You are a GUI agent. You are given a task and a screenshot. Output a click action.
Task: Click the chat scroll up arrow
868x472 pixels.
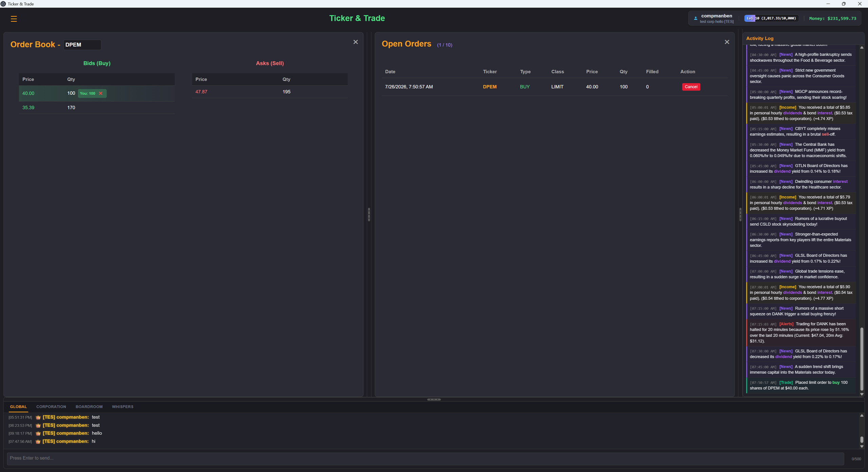click(862, 415)
